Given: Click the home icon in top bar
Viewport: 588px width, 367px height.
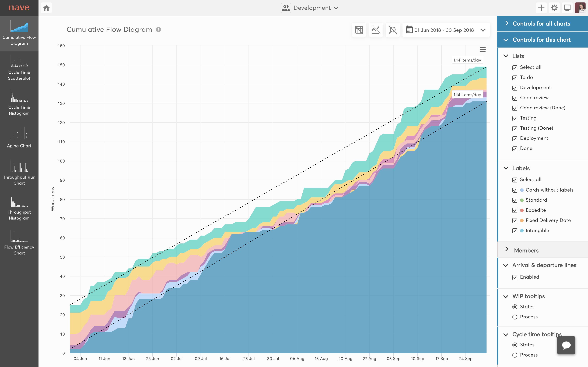Looking at the screenshot, I should tap(46, 8).
